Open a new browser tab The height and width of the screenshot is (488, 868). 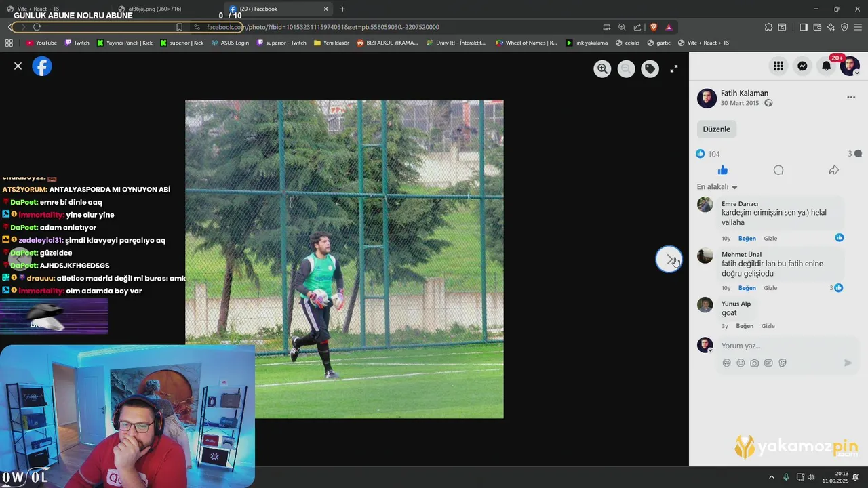tap(342, 9)
